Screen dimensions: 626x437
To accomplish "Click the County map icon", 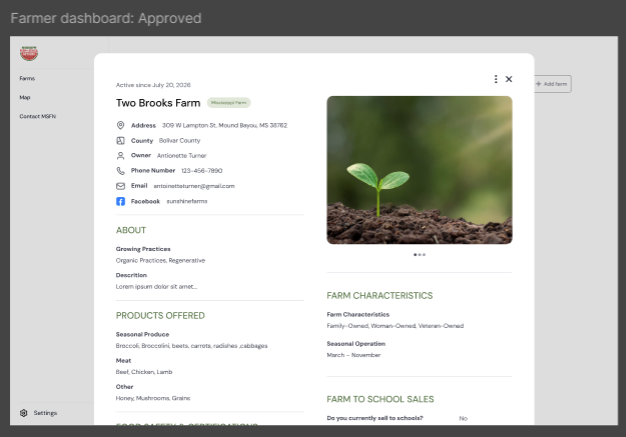I will [x=120, y=140].
